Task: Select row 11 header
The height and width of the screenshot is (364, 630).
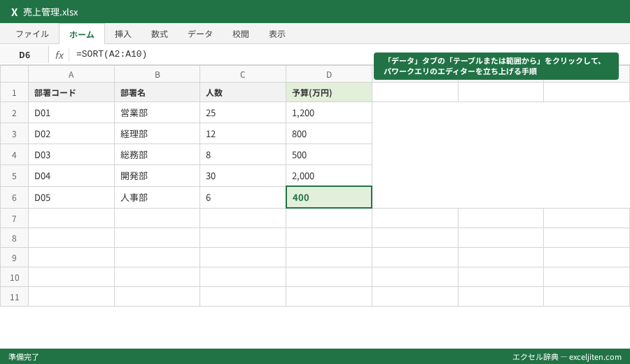Action: click(x=14, y=297)
